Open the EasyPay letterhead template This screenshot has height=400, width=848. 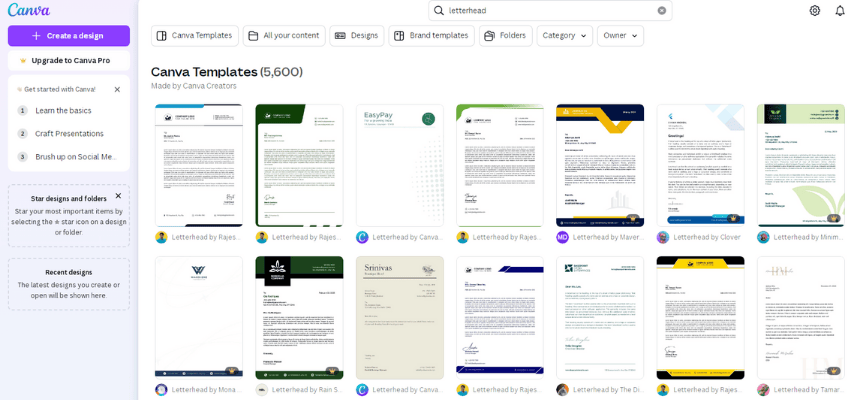coord(400,165)
